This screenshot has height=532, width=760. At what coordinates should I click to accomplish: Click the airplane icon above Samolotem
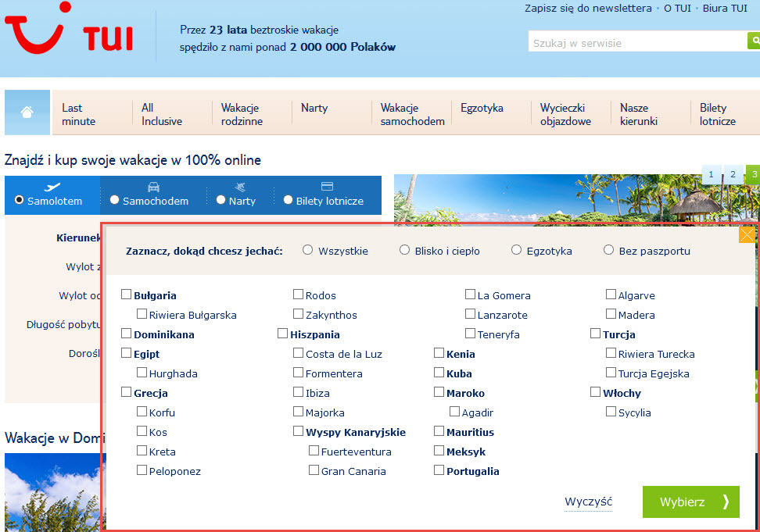[x=52, y=187]
